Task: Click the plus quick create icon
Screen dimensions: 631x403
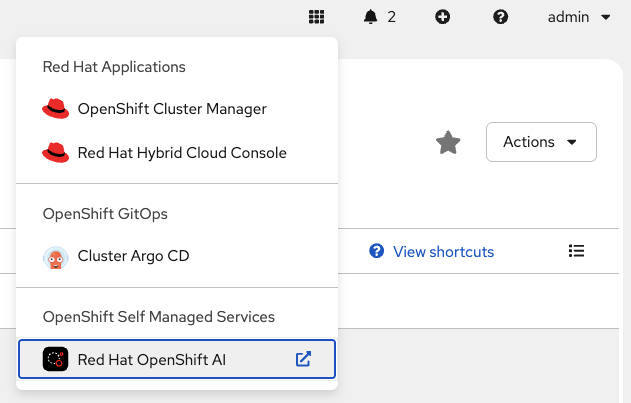Action: click(443, 17)
